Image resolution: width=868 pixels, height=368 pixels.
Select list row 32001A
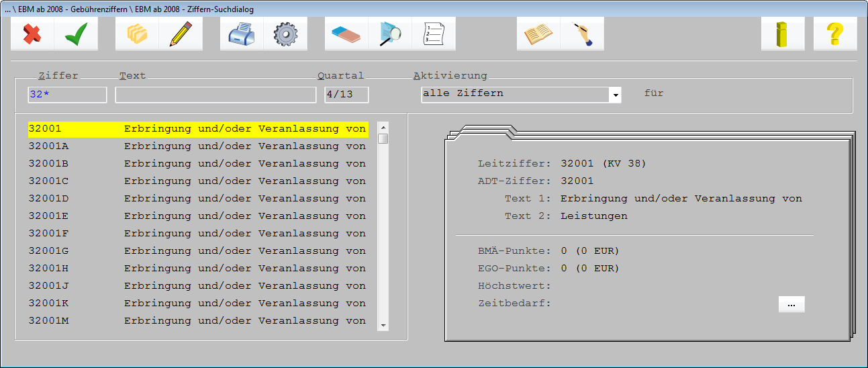click(198, 146)
